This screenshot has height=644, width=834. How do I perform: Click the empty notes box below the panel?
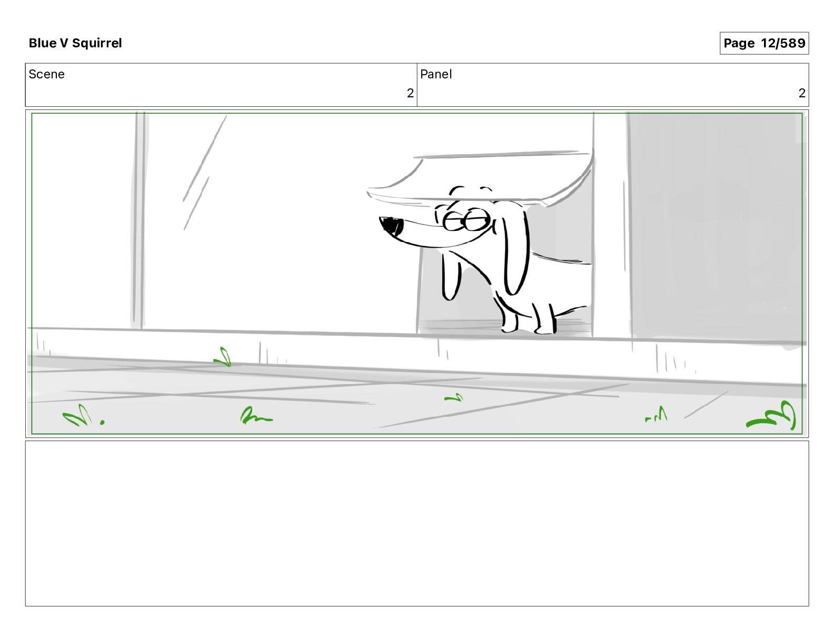417,524
